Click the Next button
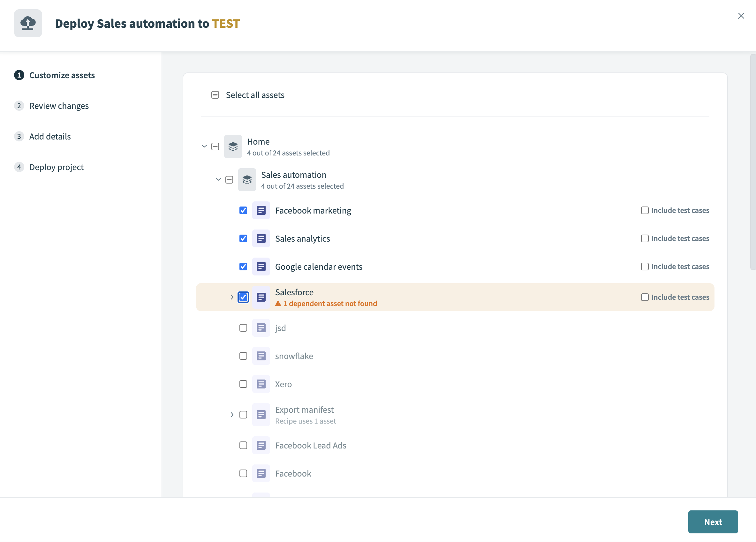 [x=713, y=522]
